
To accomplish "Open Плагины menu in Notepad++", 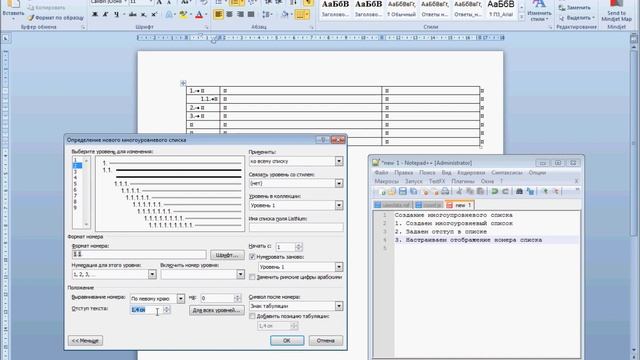I will click(x=462, y=181).
